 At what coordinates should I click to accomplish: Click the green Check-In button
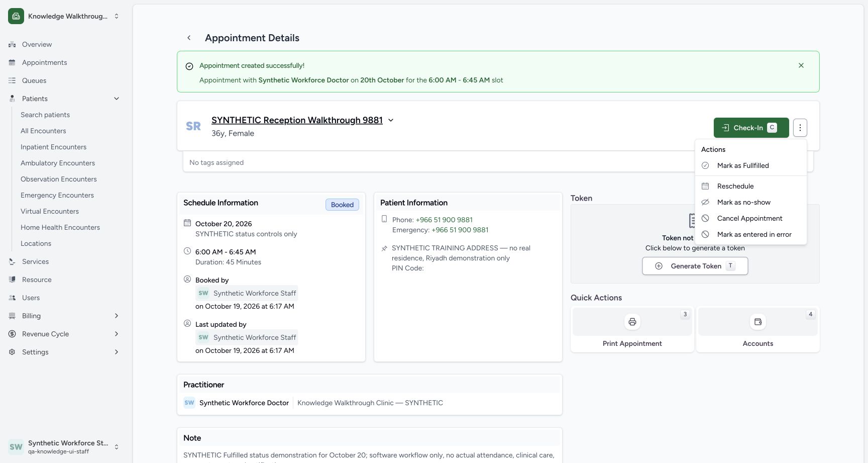[751, 128]
